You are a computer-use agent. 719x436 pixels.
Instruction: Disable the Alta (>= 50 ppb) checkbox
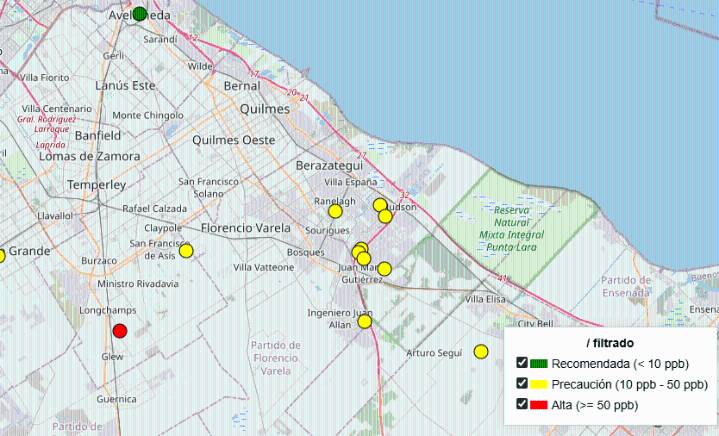pyautogui.click(x=522, y=404)
